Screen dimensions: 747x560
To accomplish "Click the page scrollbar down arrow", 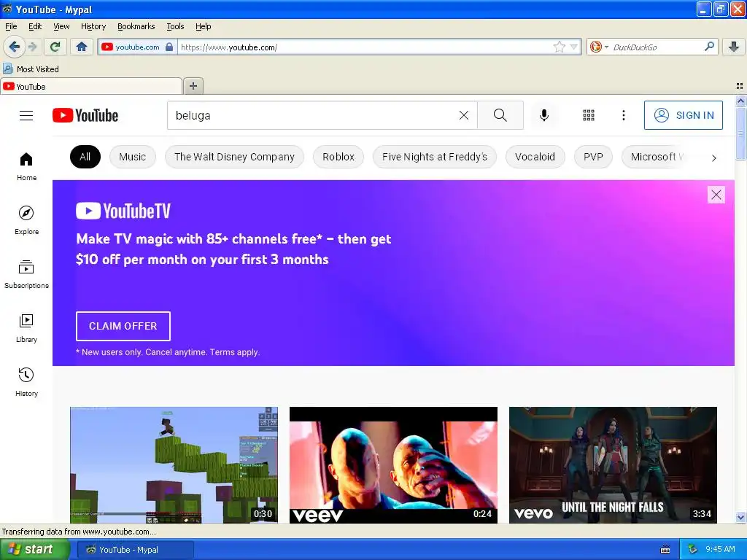I will (x=740, y=517).
